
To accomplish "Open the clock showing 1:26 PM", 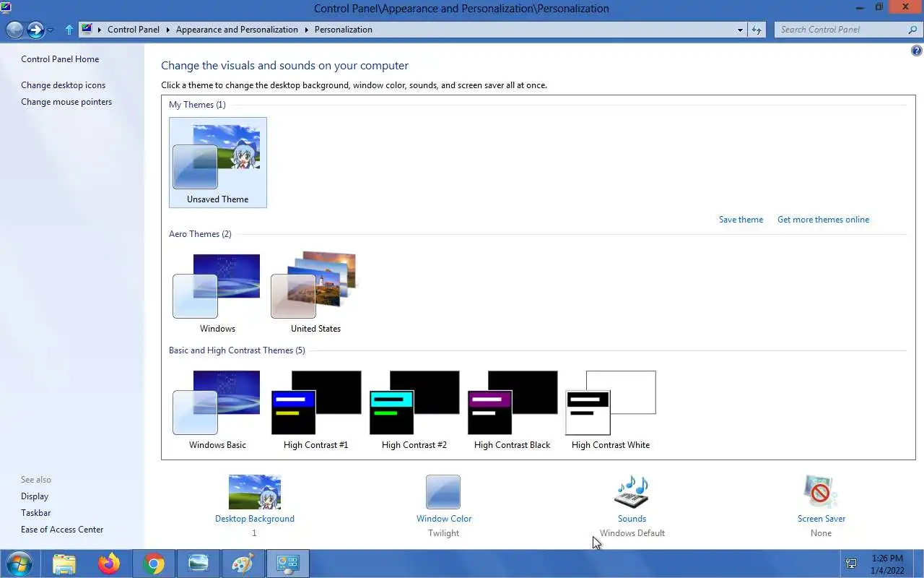I will (x=887, y=564).
